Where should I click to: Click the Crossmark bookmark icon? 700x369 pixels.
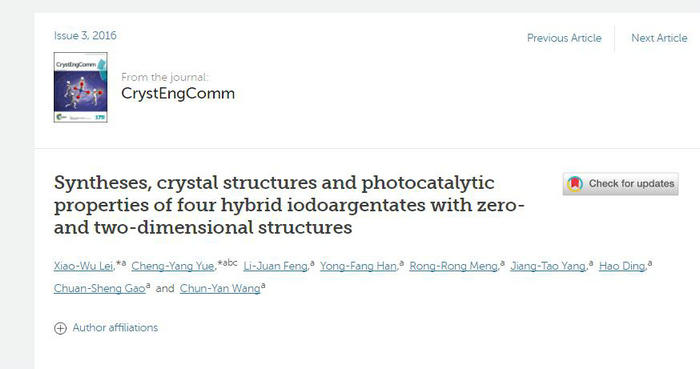[x=575, y=184]
